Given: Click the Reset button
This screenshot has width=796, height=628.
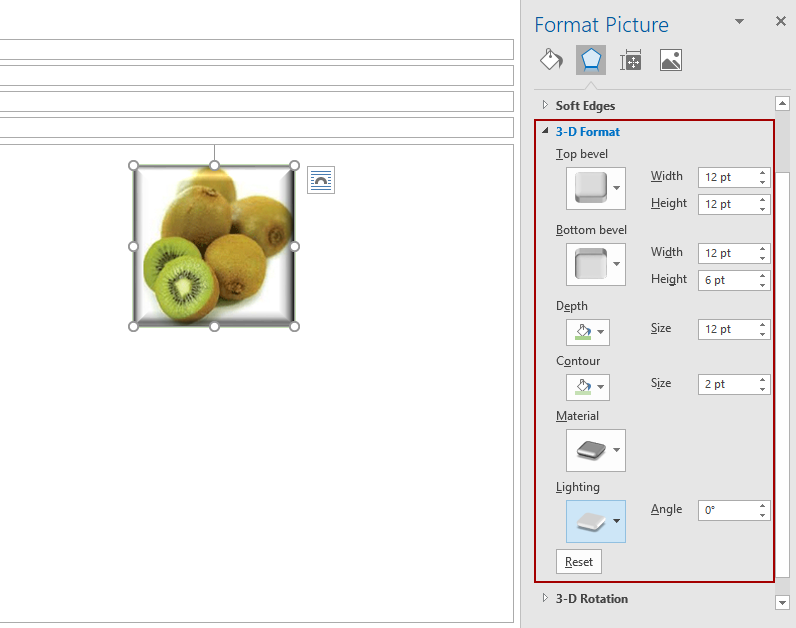Looking at the screenshot, I should pos(579,561).
